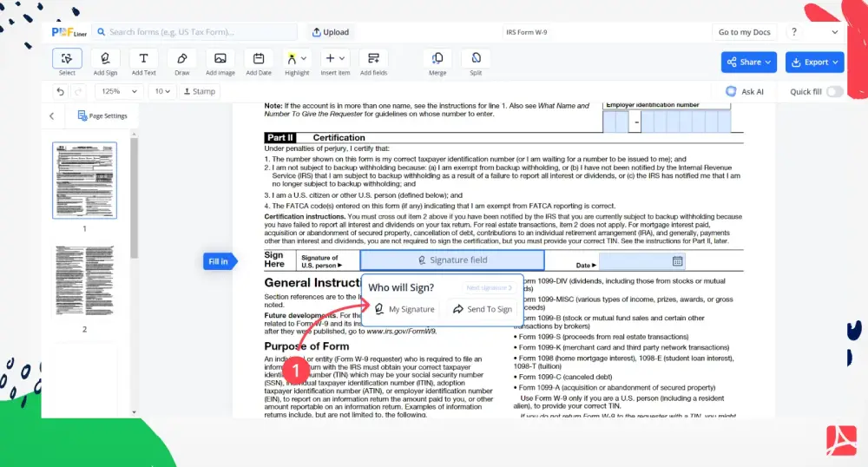Open the help question mark icon
Image resolution: width=868 pixels, height=467 pixels.
(794, 32)
